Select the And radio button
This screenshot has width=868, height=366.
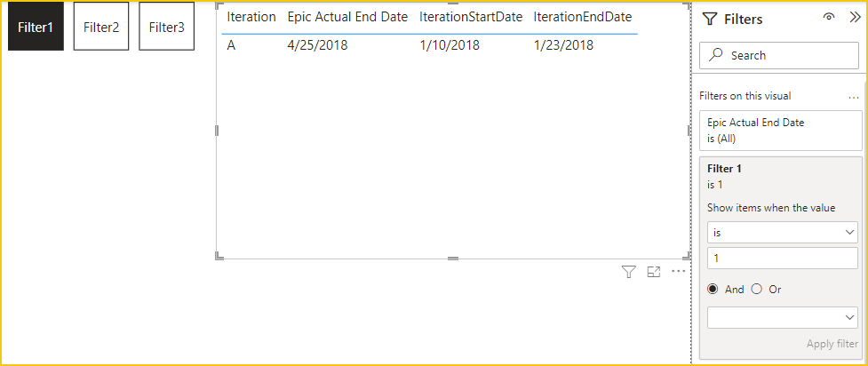[713, 289]
